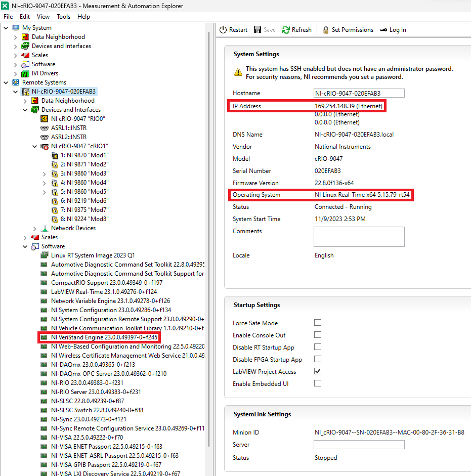The width and height of the screenshot is (471, 476).
Task: Click the top-level Data Neighborhood icon under My System
Action: pyautogui.click(x=25, y=37)
